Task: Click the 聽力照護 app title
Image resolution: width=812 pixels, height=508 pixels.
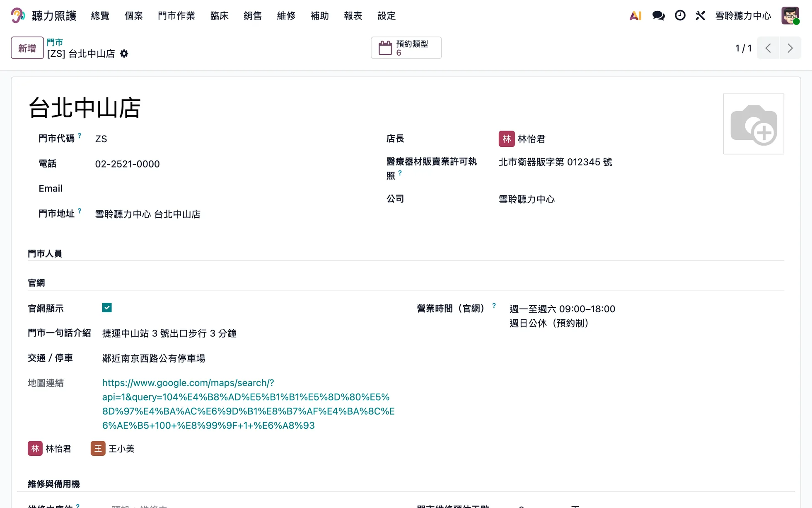Action: 54,16
